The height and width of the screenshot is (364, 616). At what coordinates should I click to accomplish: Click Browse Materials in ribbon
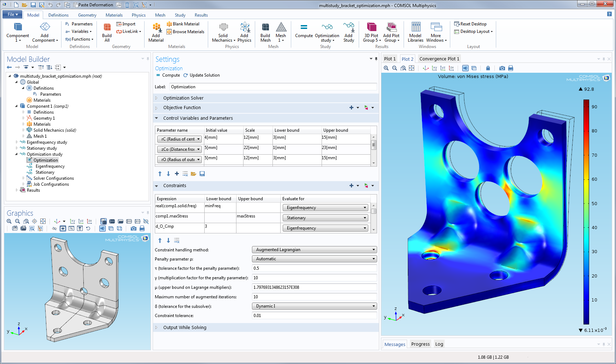click(186, 32)
